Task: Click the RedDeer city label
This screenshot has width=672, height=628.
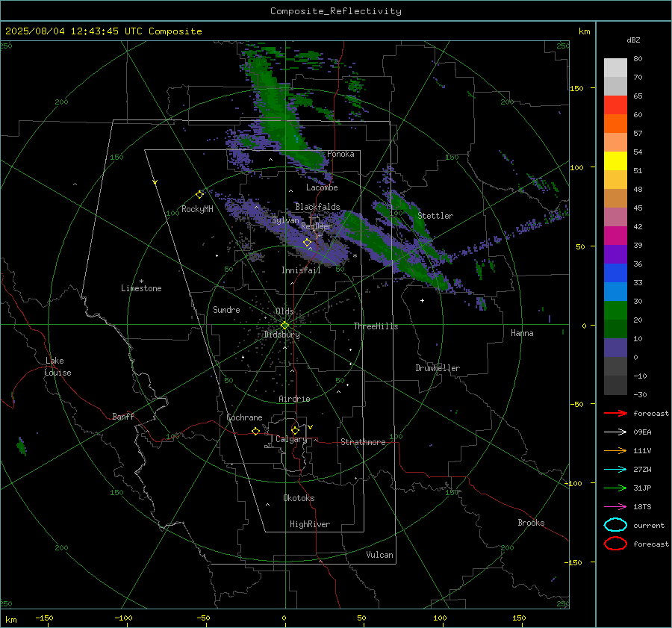Action: pos(317,226)
